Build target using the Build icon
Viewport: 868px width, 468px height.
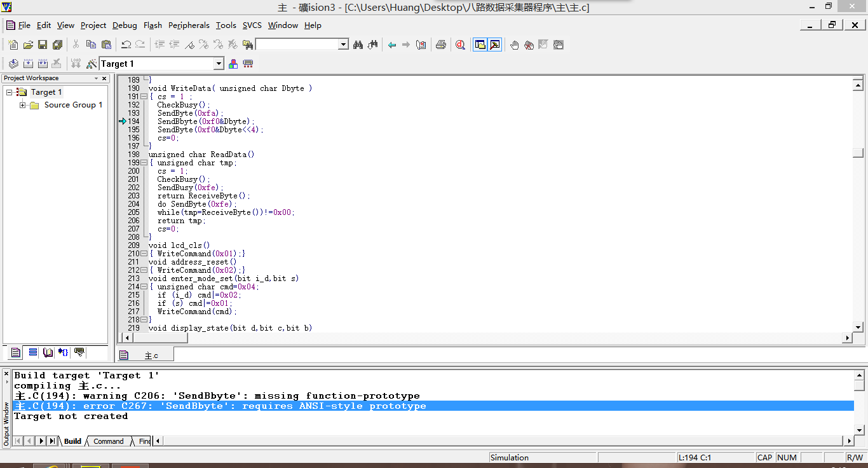tap(28, 64)
